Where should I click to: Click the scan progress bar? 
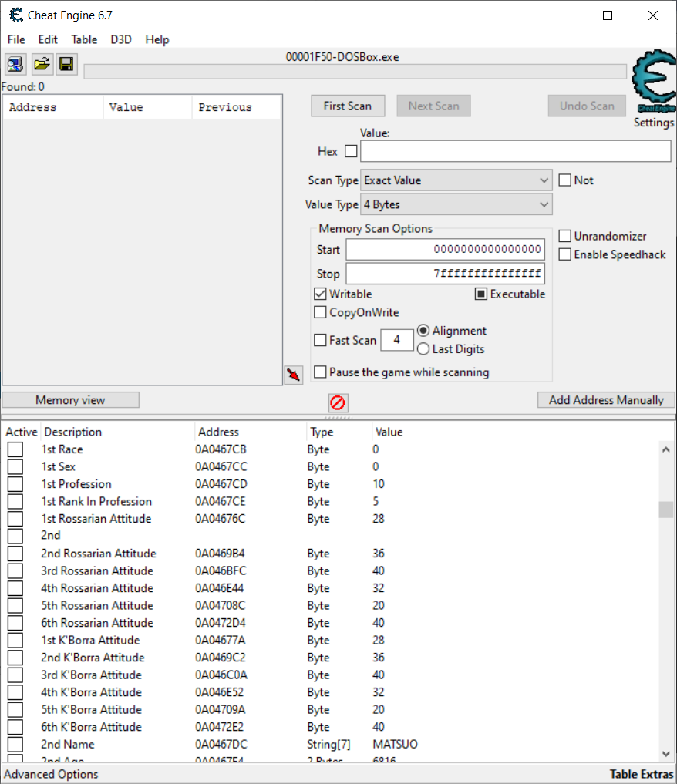click(355, 72)
